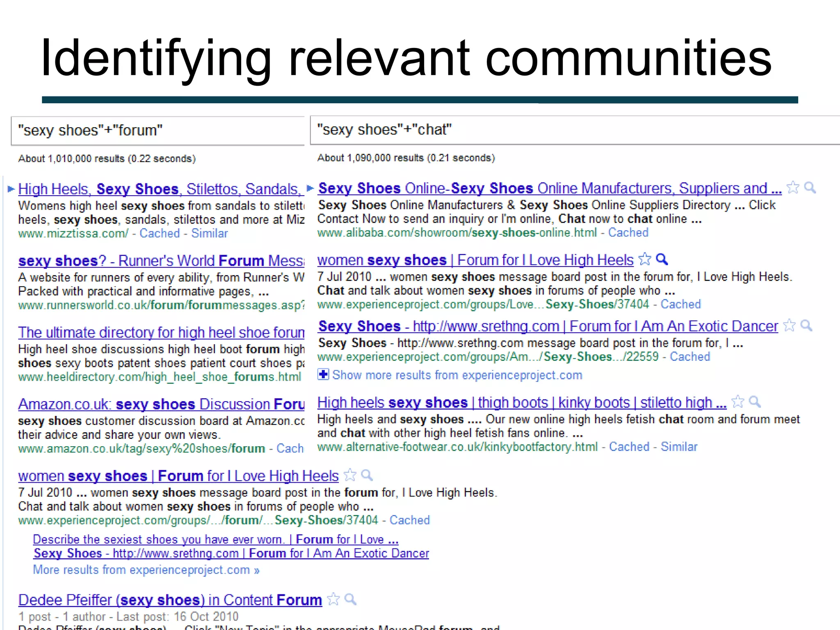Expand 'Show more results from experienceproject.com' plus icon
This screenshot has width=840, height=630.
[x=323, y=374]
